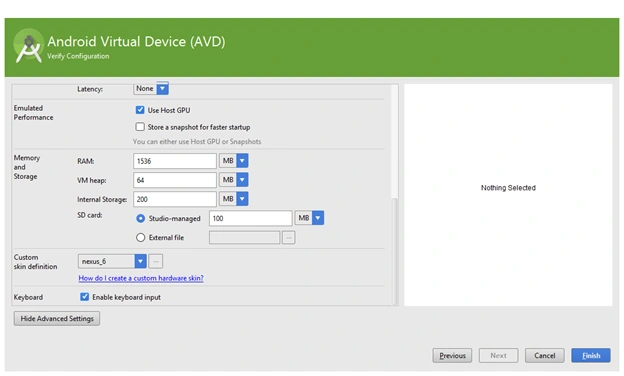Click the Memory and Storage section label
The height and width of the screenshot is (376, 624).
click(27, 167)
